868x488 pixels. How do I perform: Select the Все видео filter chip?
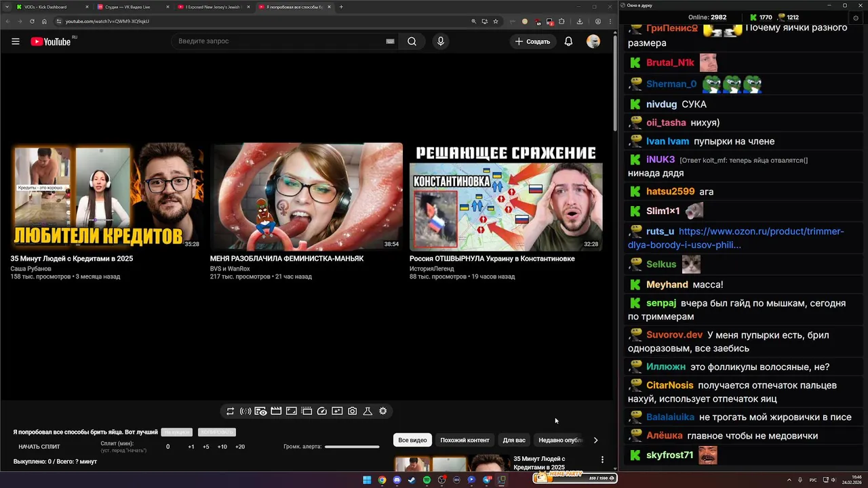412,440
